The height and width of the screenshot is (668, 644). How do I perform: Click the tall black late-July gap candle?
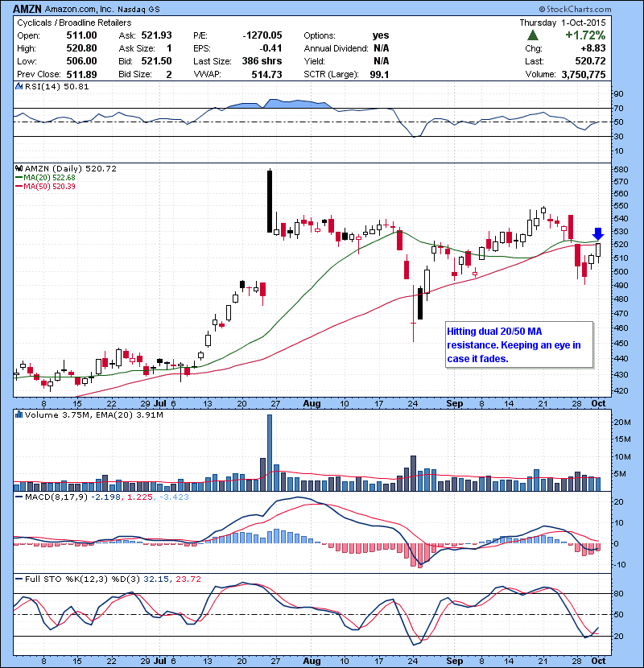coord(270,200)
